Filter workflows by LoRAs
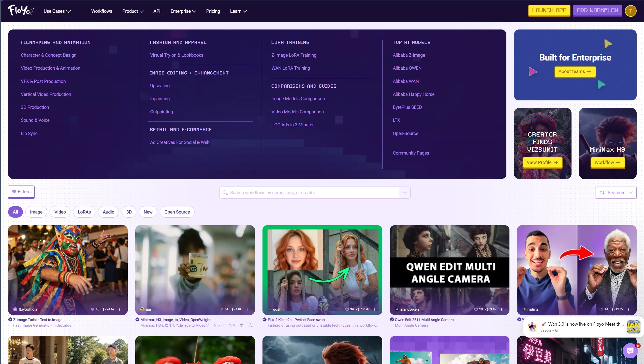This screenshot has width=644, height=364. [84, 212]
